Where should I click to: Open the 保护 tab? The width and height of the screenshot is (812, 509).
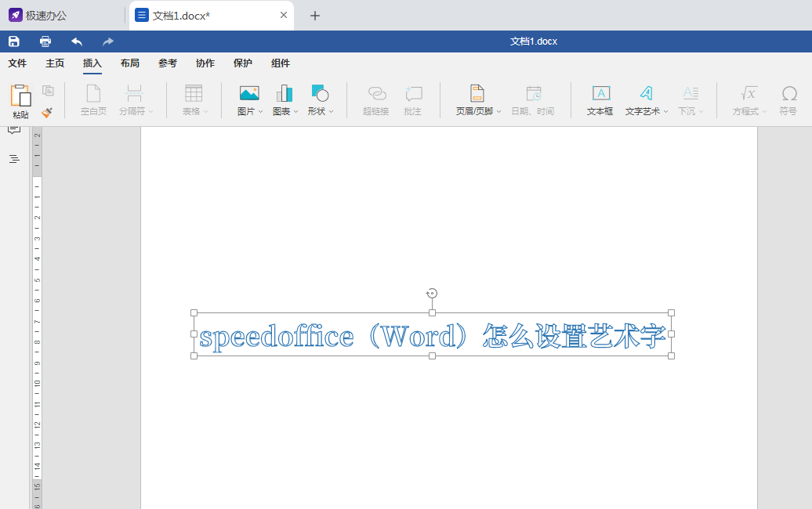pos(243,63)
